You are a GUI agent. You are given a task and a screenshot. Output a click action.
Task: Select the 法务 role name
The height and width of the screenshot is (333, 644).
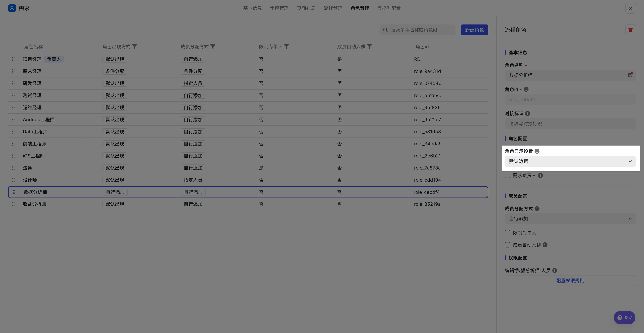coord(28,168)
